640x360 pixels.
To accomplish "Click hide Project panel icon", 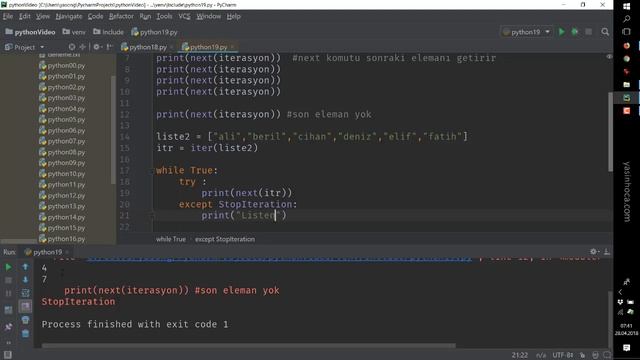I will pyautogui.click(x=109, y=47).
